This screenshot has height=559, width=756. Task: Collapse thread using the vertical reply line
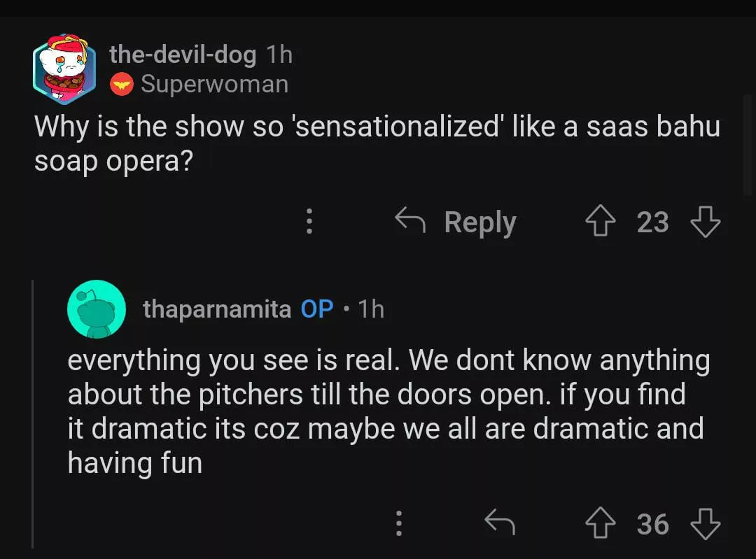(33, 413)
